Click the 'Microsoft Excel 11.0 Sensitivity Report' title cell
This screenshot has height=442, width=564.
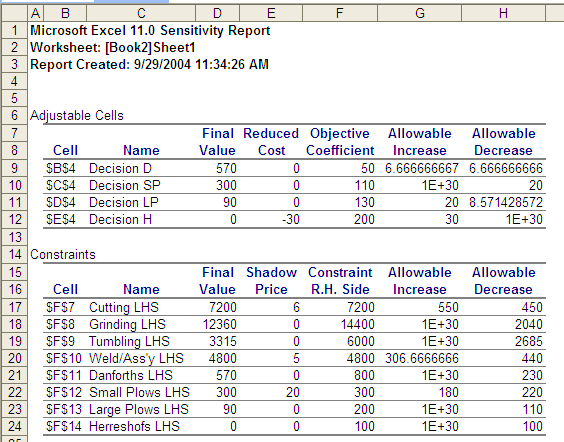tap(150, 30)
